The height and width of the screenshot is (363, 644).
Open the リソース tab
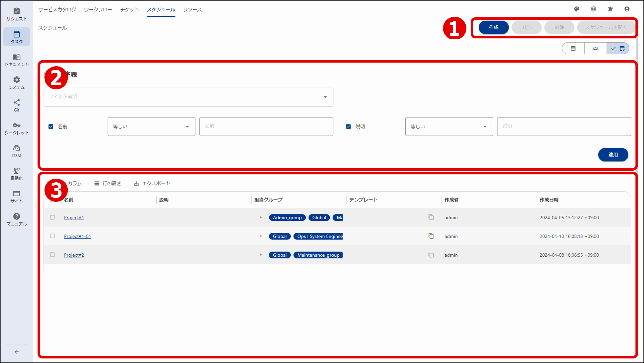(192, 10)
